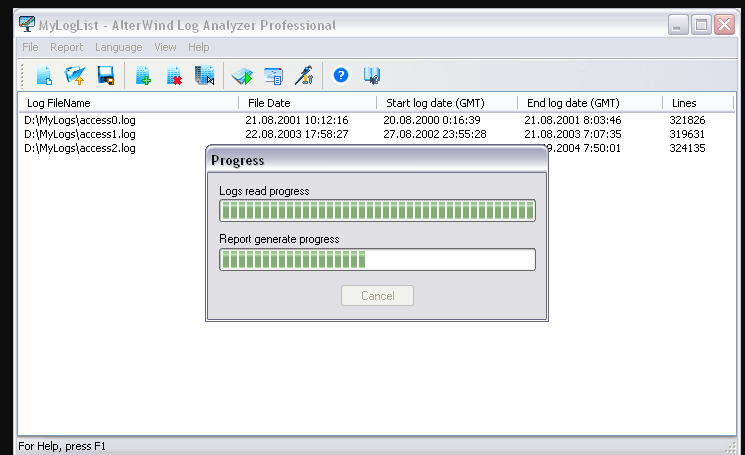This screenshot has height=455, width=745.
Task: Click the lines value 319631
Action: [x=687, y=134]
